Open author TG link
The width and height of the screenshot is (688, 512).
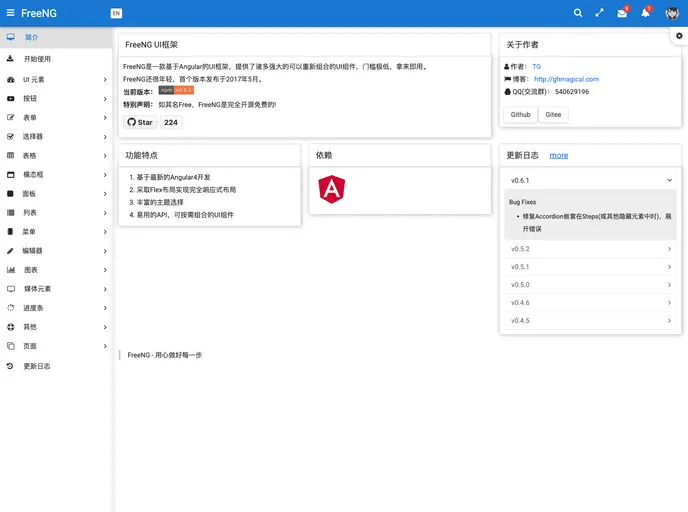537,67
